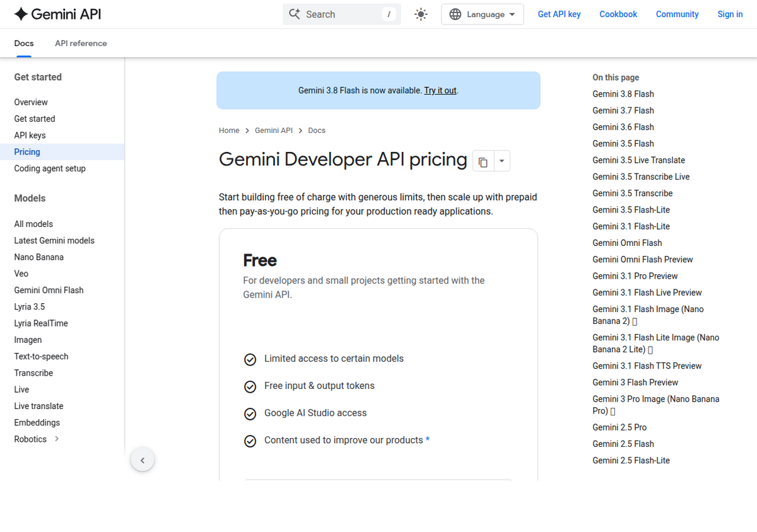Screen dimensions: 757x532
Task: Open Lyria 3.5 in sidebar
Action: click(x=30, y=306)
